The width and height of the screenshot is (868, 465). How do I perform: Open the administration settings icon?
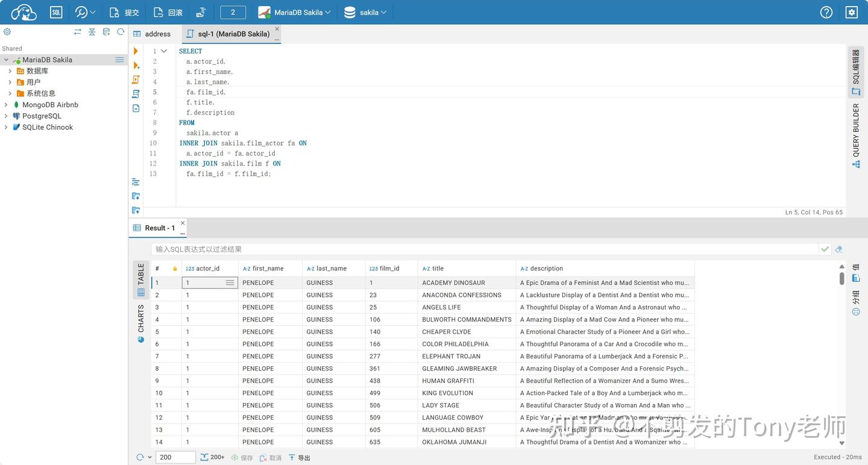tap(851, 12)
